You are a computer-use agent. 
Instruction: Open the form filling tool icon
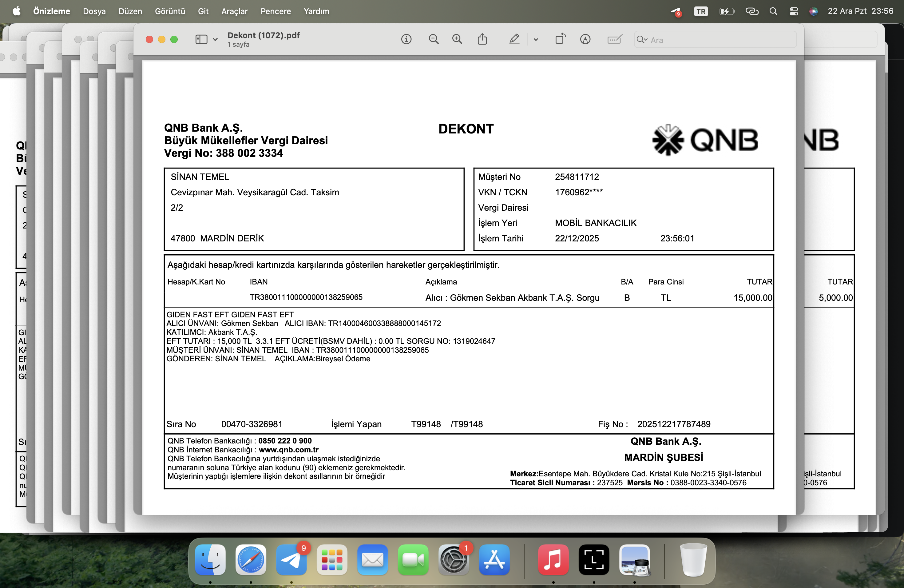click(x=614, y=39)
